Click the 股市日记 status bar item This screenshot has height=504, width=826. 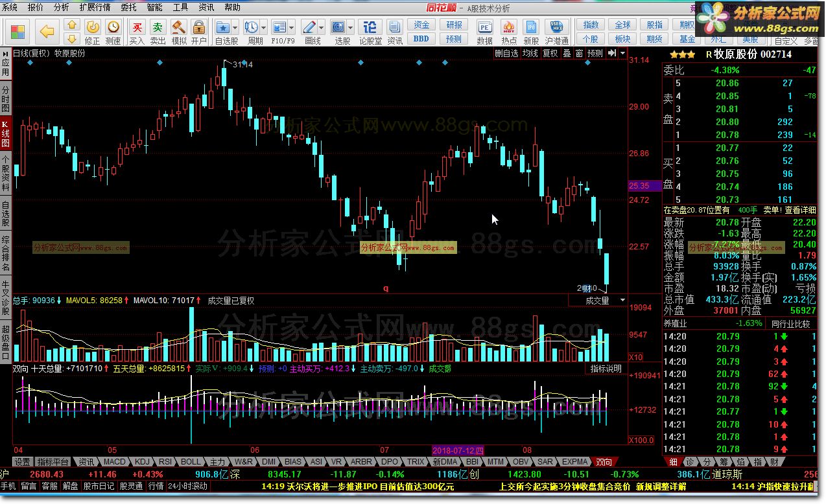pyautogui.click(x=99, y=486)
